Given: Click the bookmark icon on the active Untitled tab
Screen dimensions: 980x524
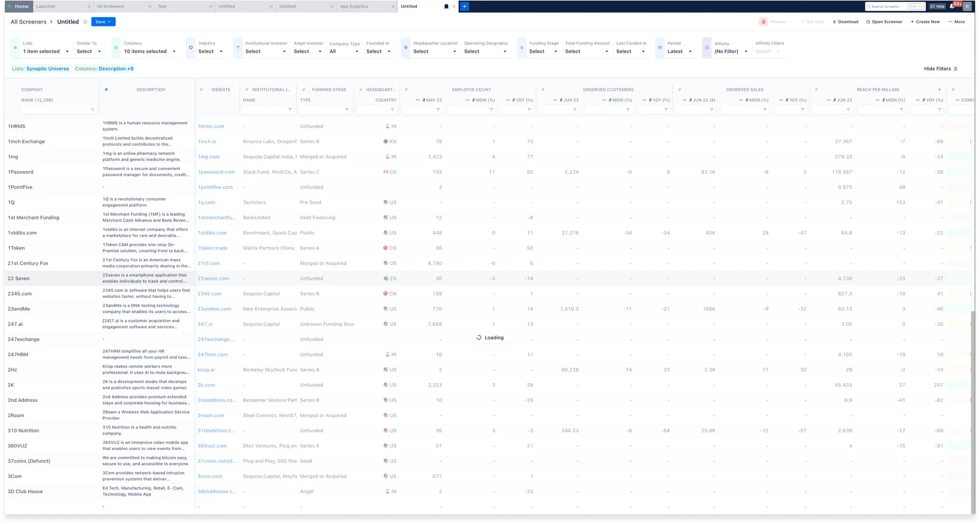Looking at the screenshot, I should [446, 6].
